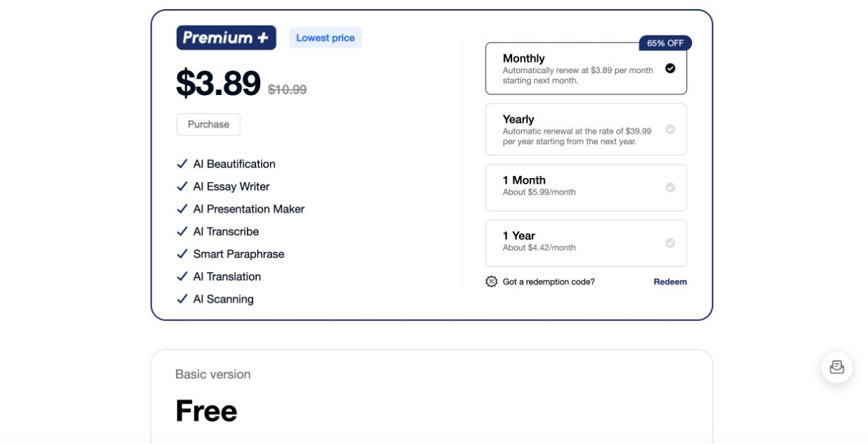Select the Monthly auto-renew plan radio
The image size is (868, 444).
[670, 69]
